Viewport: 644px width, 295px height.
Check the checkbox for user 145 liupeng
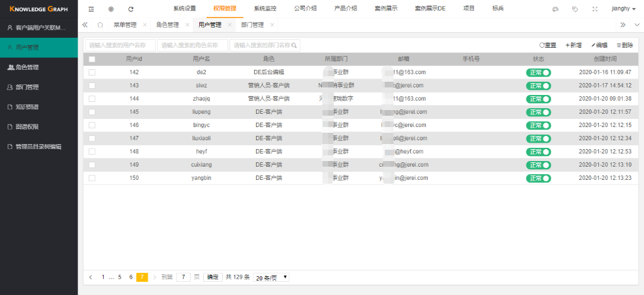click(92, 112)
